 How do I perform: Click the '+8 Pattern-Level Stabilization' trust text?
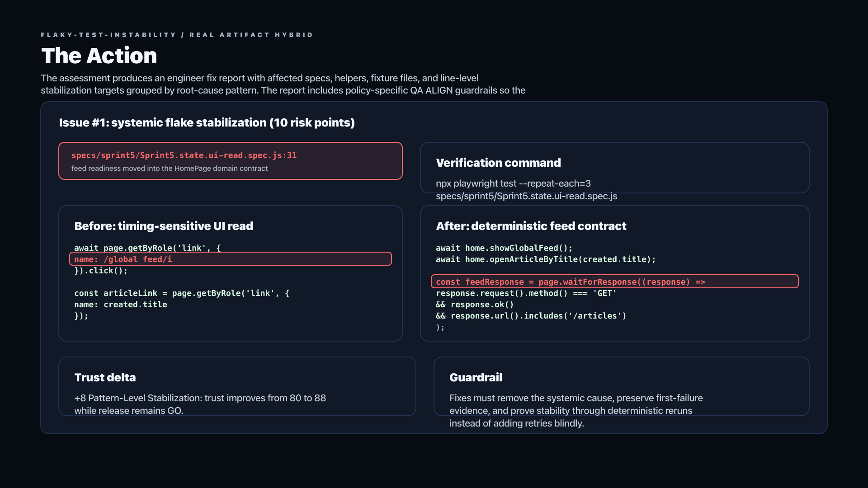[x=200, y=398]
